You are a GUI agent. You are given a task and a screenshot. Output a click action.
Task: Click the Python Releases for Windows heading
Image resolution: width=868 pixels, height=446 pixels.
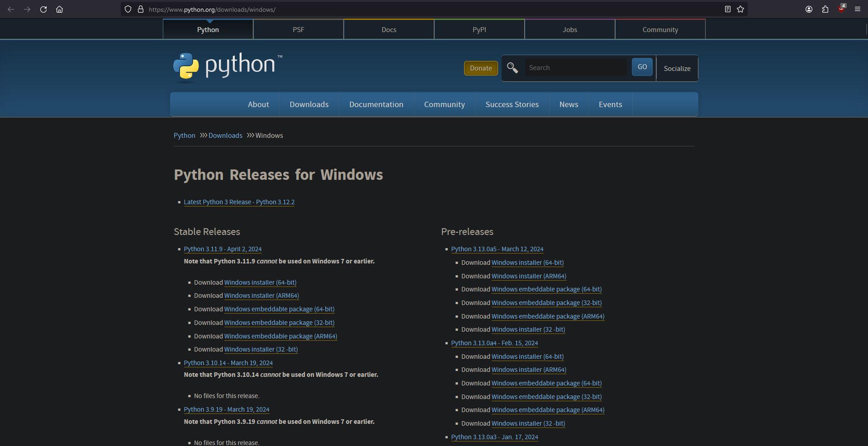279,175
